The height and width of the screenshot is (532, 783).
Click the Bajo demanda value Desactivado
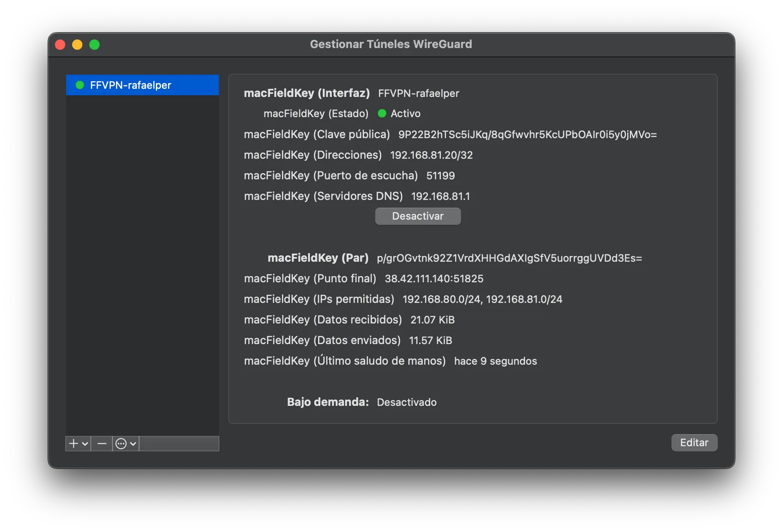click(x=407, y=402)
